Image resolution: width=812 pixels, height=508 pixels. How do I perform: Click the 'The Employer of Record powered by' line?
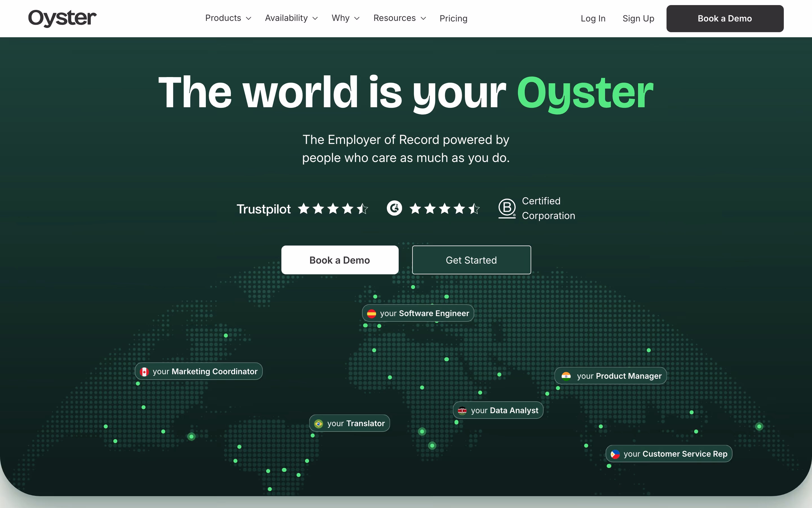(406, 140)
